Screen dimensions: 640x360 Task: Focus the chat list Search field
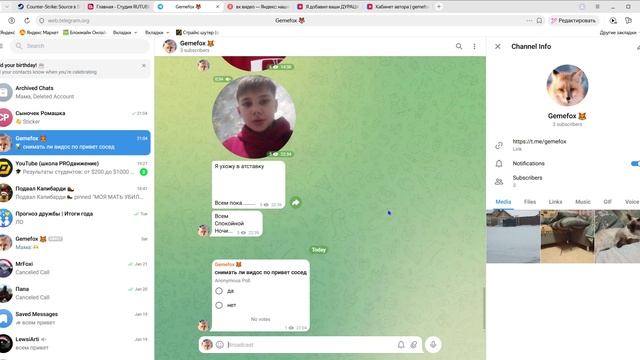[80, 46]
